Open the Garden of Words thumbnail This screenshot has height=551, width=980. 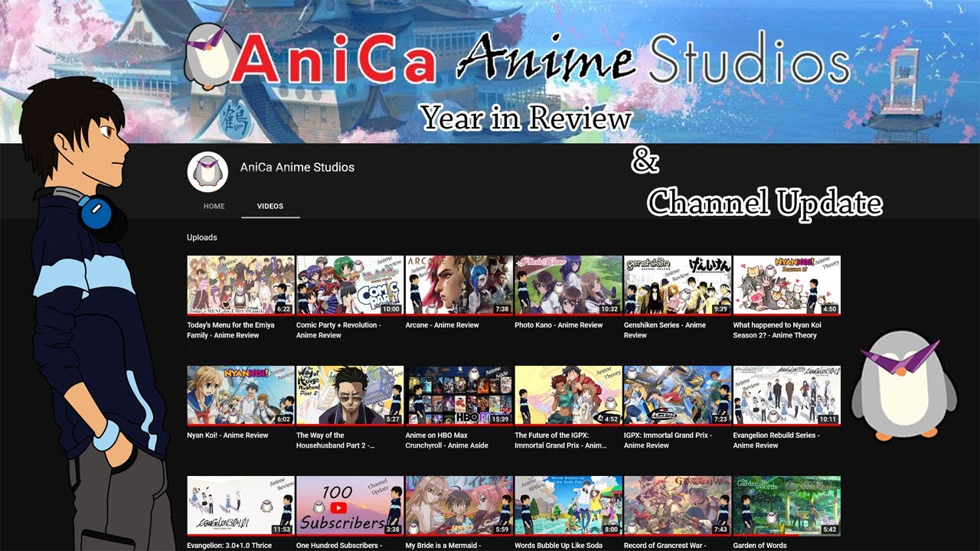click(787, 506)
